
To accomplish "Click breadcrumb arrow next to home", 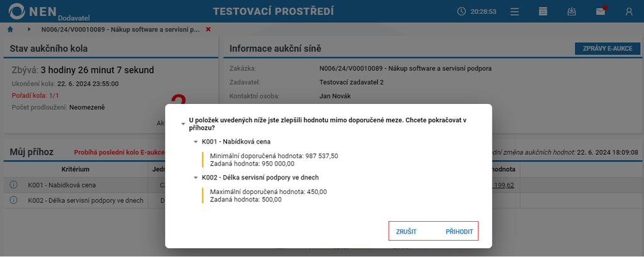I will tap(29, 30).
